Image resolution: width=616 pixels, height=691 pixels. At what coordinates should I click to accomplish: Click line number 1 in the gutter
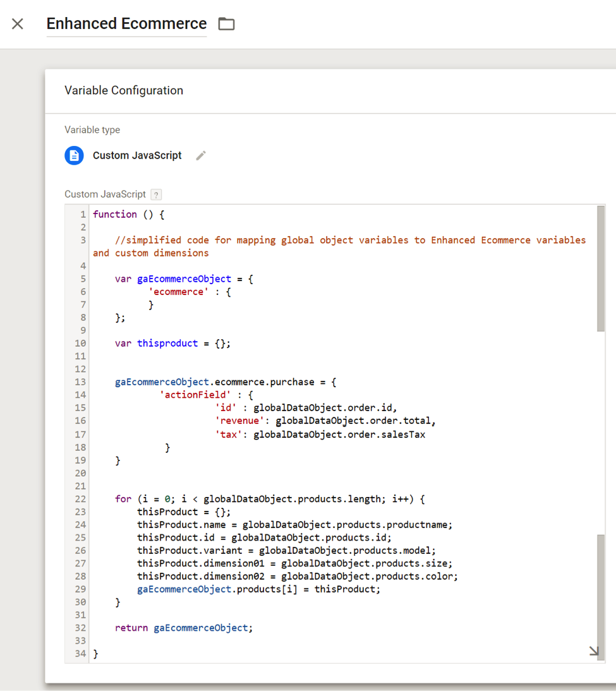tap(83, 215)
